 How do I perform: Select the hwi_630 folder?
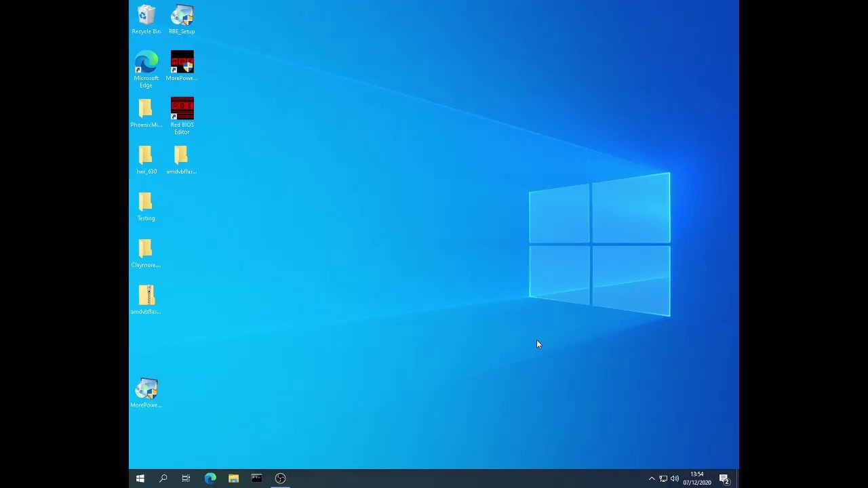pyautogui.click(x=146, y=159)
